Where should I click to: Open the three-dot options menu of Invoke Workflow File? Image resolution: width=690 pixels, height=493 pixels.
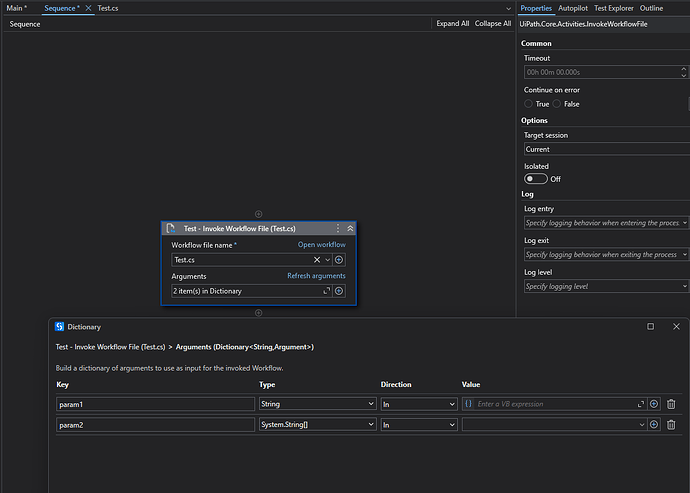tap(338, 228)
